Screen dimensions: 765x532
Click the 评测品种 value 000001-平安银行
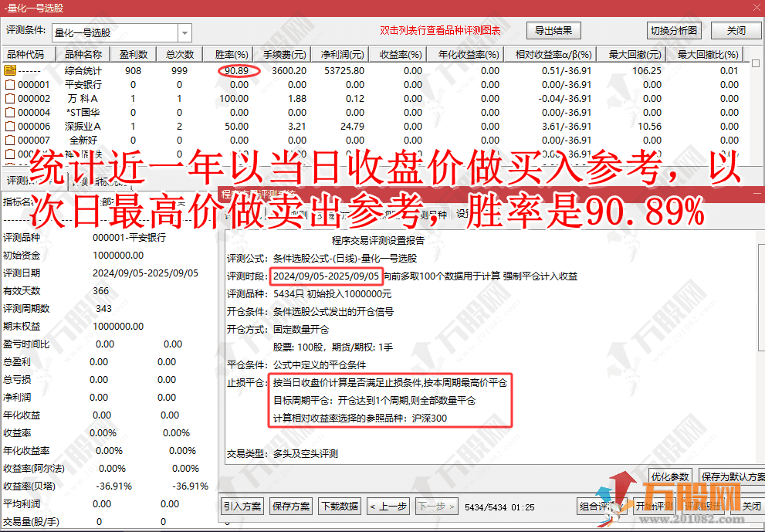tap(129, 238)
